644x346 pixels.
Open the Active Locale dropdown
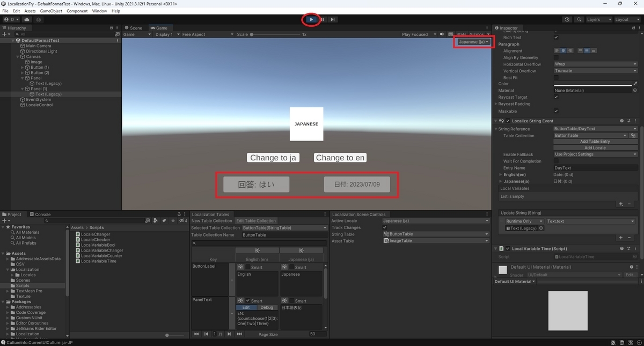click(435, 220)
